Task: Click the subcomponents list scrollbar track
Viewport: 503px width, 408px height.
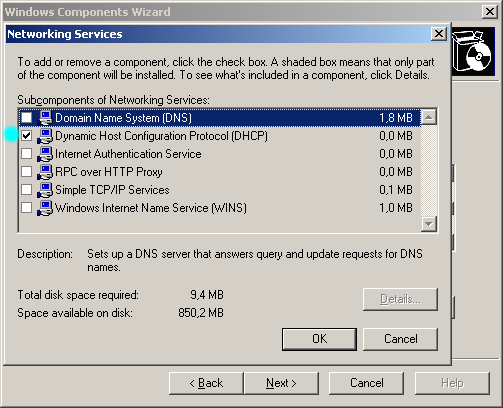Action: click(429, 170)
